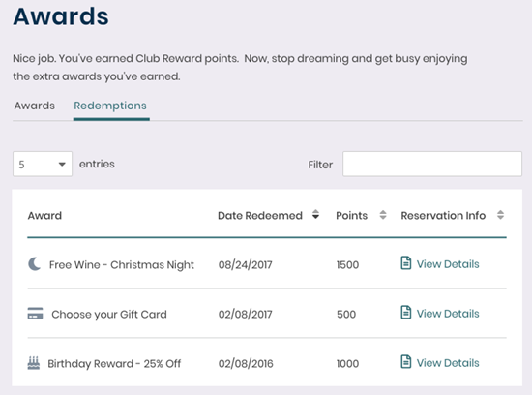Open View Details for Free Wine award
This screenshot has height=395, width=532.
tap(448, 264)
